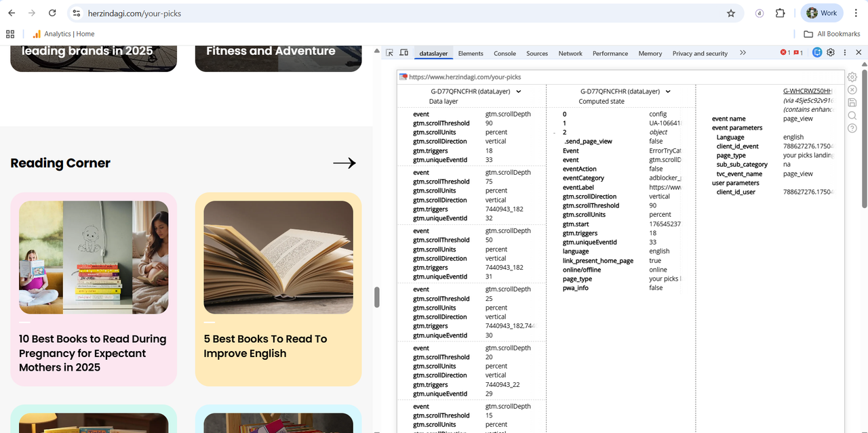
Task: Toggle the device toolbar icon
Action: [403, 53]
